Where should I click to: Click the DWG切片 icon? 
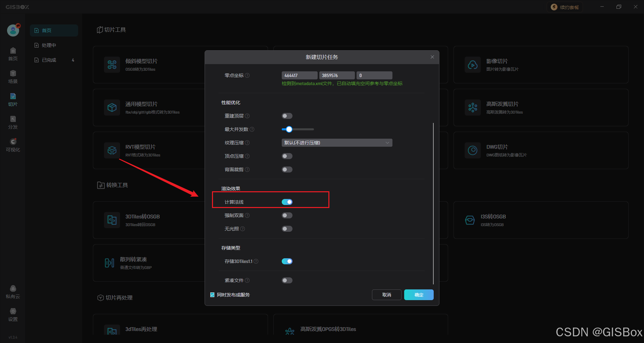click(x=473, y=150)
